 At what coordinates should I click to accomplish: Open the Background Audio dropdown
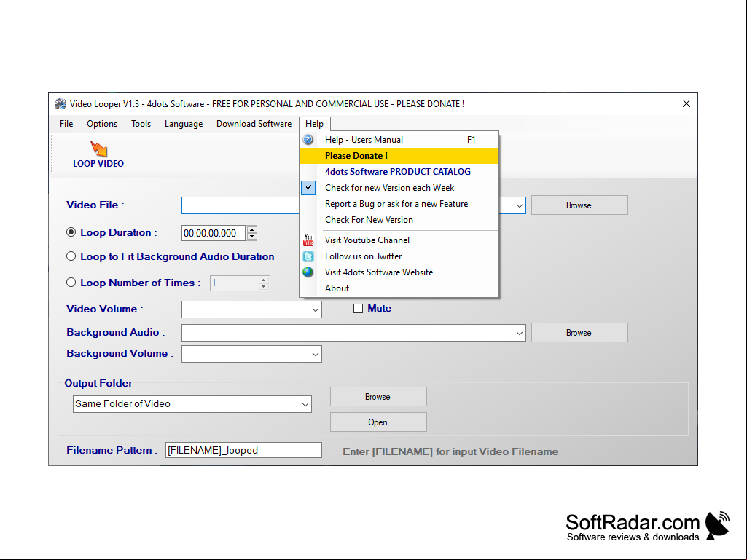pos(520,333)
